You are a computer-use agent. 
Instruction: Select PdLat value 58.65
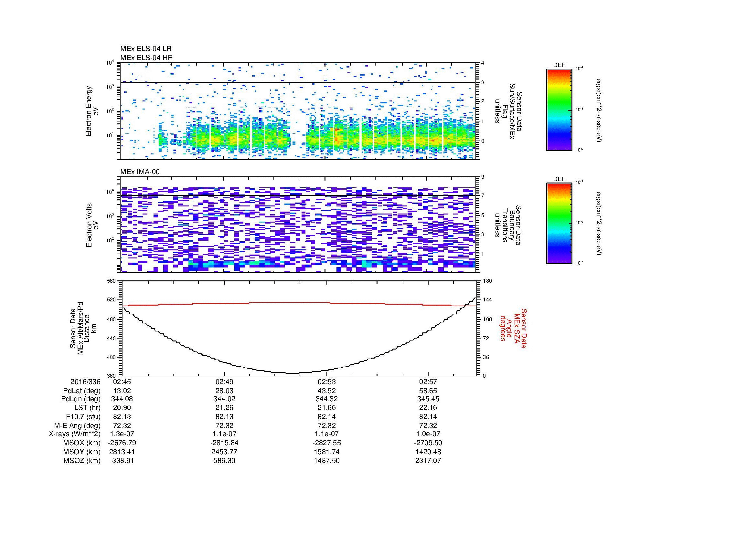click(428, 391)
